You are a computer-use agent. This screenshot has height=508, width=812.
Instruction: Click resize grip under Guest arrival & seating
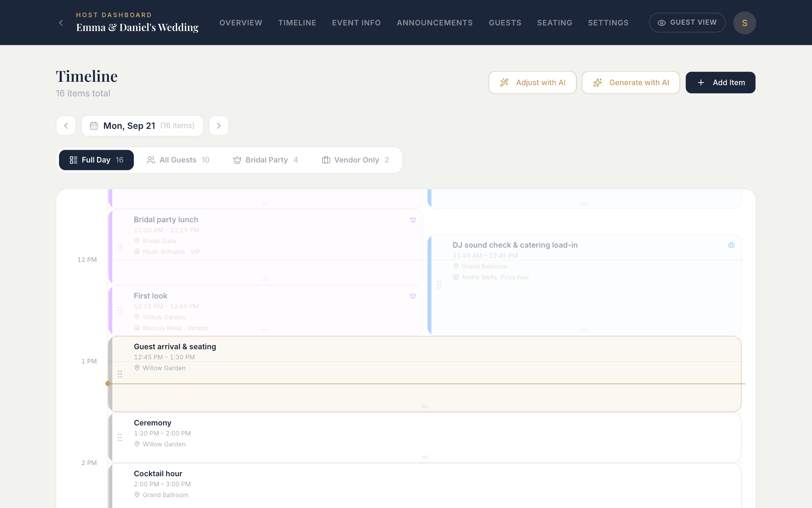[425, 406]
